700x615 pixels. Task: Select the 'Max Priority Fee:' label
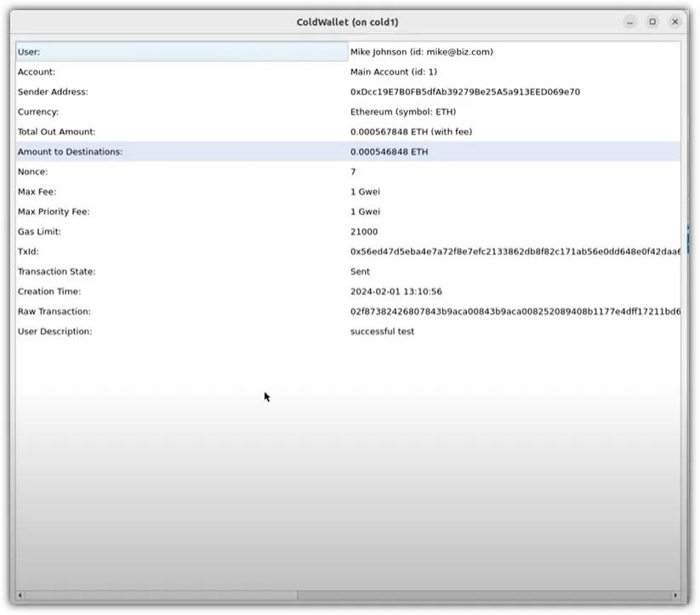[x=54, y=212]
